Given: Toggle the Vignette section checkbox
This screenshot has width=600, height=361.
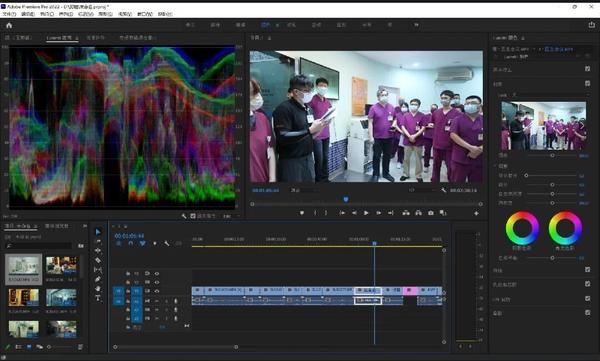Looking at the screenshot, I should 587,313.
